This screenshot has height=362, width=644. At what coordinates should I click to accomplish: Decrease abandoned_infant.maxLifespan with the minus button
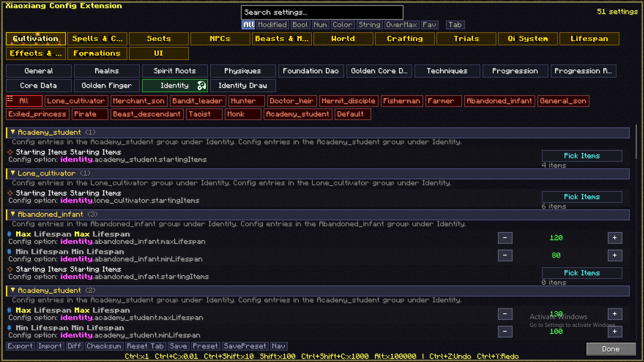[505, 238]
